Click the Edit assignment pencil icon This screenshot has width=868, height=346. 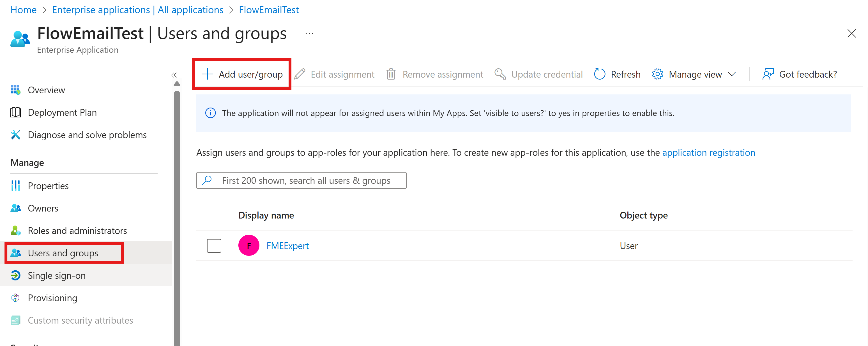click(300, 74)
